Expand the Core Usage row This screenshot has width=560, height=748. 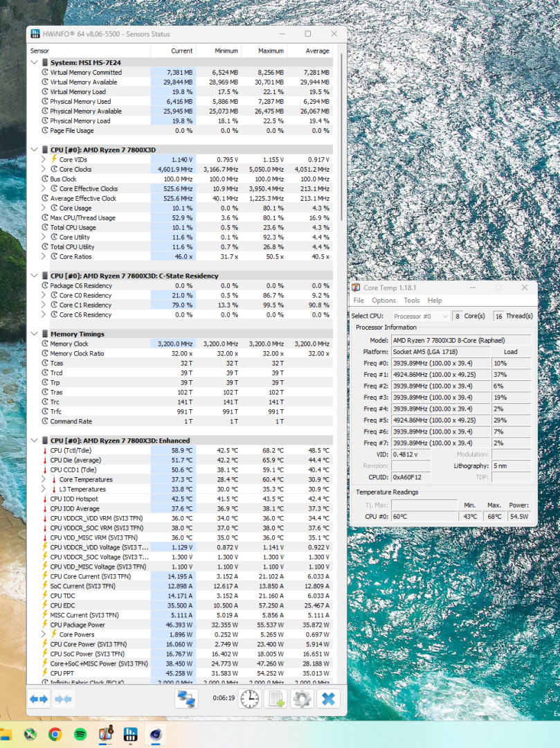coord(44,208)
